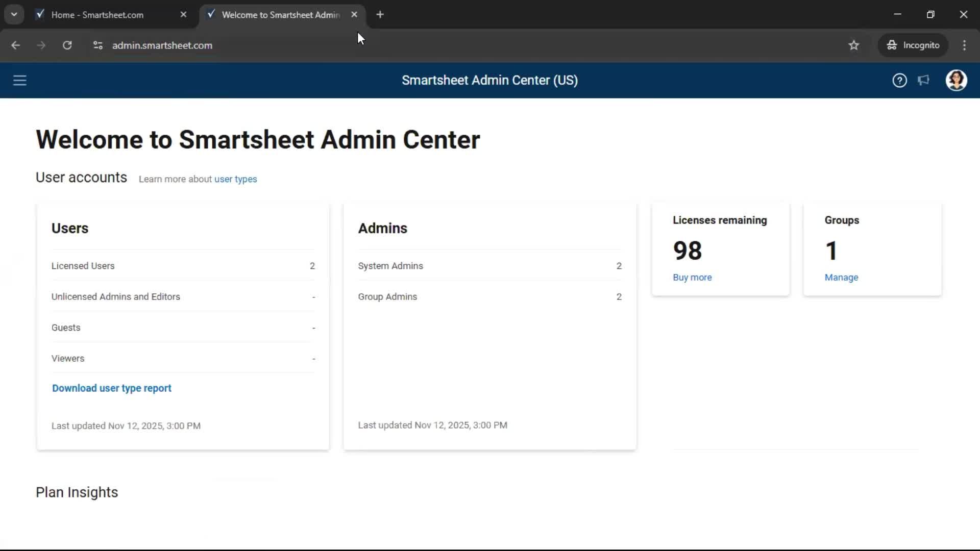This screenshot has width=980, height=551.
Task: Click the help question mark icon
Action: click(899, 81)
